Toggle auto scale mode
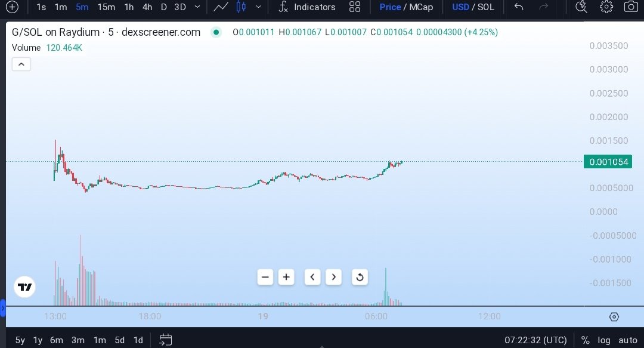The width and height of the screenshot is (644, 348). point(628,340)
